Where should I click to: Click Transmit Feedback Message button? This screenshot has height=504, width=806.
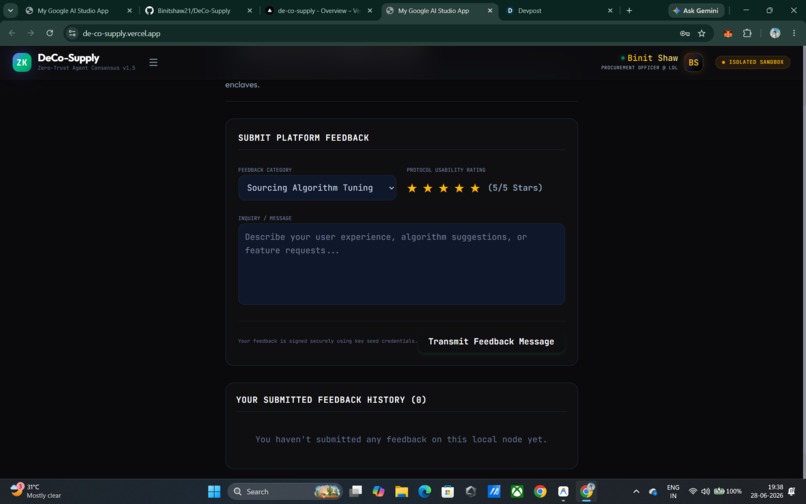[491, 341]
